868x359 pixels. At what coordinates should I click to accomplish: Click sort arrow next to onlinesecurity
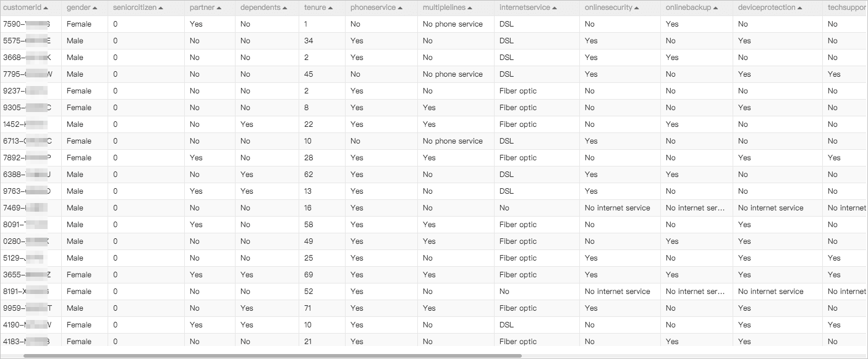click(x=637, y=8)
